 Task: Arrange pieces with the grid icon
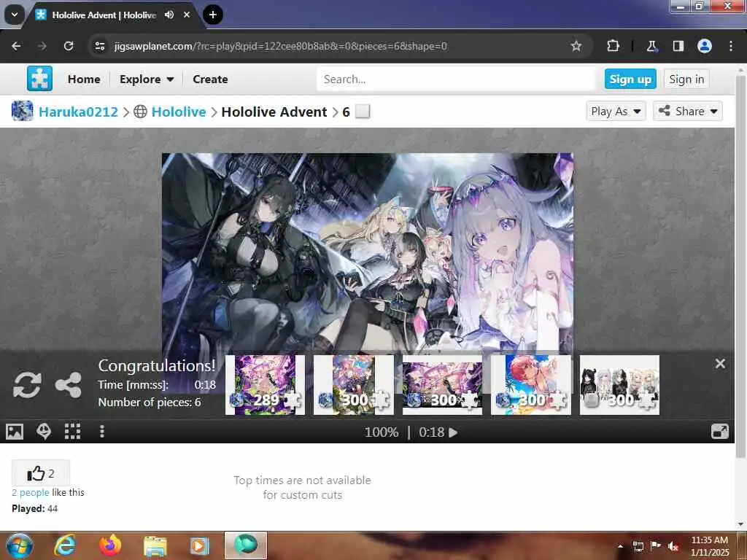pyautogui.click(x=72, y=432)
